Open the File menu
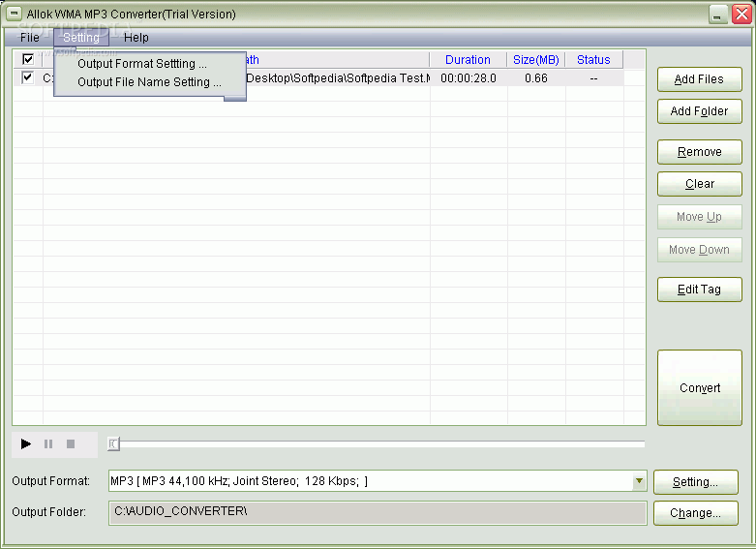This screenshot has height=549, width=756. [29, 37]
